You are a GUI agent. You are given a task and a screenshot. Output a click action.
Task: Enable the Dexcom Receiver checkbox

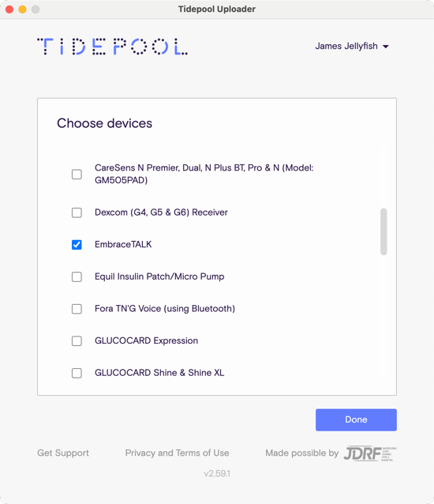[77, 213]
